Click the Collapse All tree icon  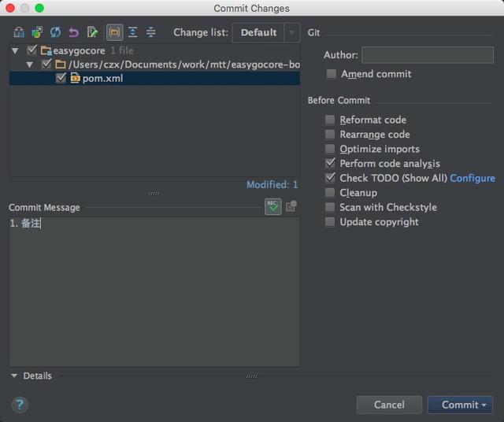coord(150,32)
